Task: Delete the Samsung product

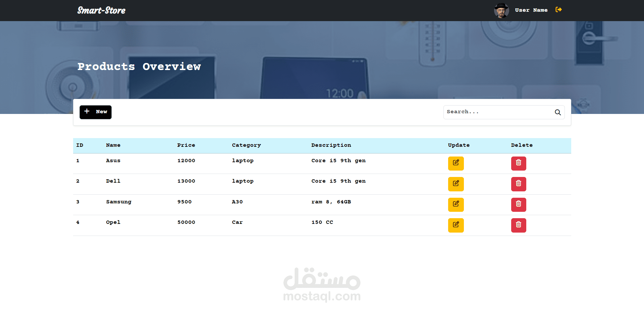Action: click(519, 204)
